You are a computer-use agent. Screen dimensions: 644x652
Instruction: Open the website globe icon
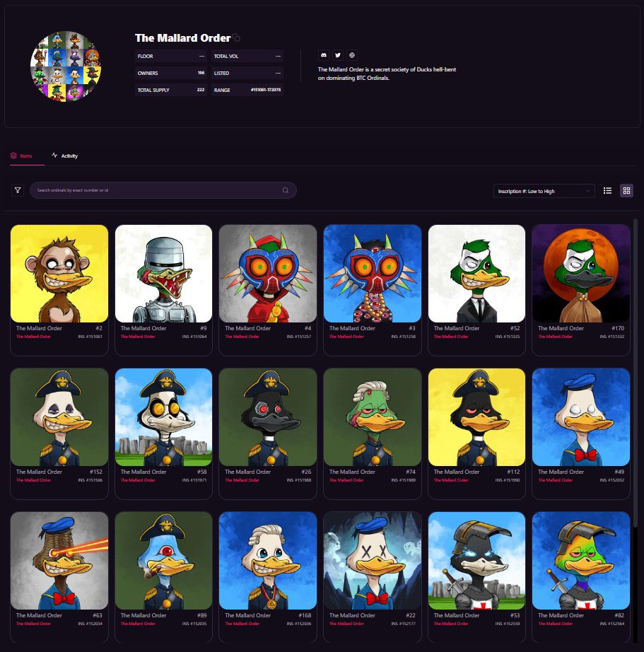click(352, 55)
